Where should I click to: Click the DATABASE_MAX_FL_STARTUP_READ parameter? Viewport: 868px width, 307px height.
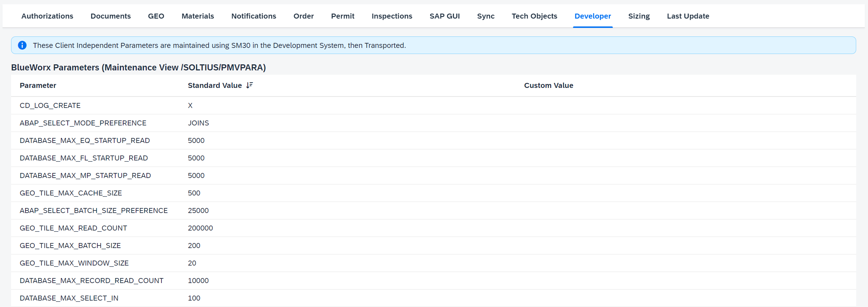tap(84, 158)
